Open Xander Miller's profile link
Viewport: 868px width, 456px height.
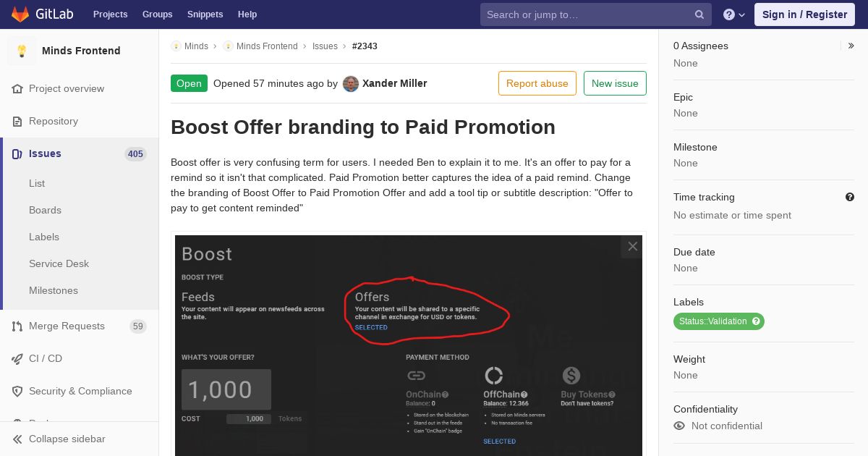[x=394, y=83]
